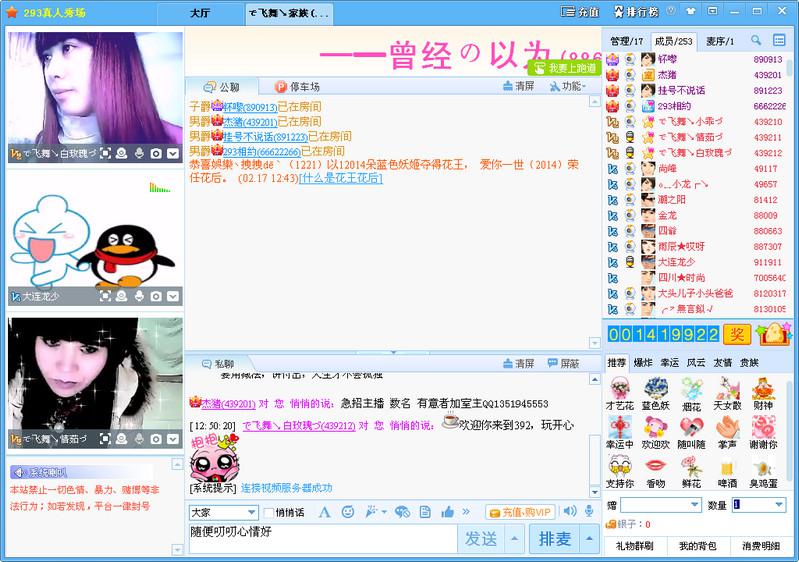Open the 管理/17 tab
The image size is (799, 562).
[x=626, y=41]
